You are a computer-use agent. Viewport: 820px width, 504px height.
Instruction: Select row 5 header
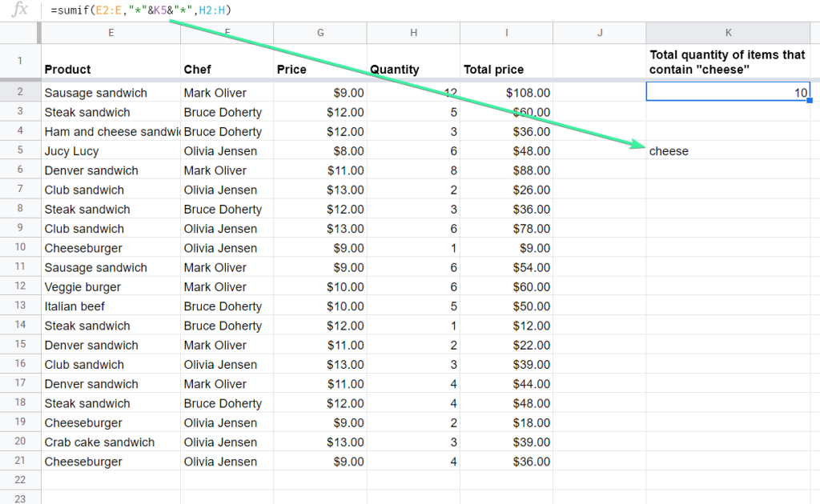[20, 150]
